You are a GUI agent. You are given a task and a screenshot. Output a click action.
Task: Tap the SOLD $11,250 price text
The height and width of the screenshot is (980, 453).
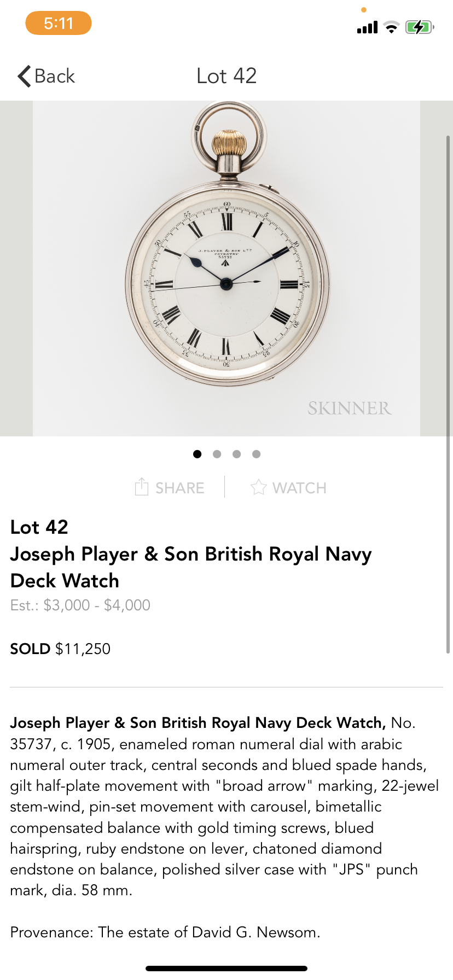[x=61, y=649]
